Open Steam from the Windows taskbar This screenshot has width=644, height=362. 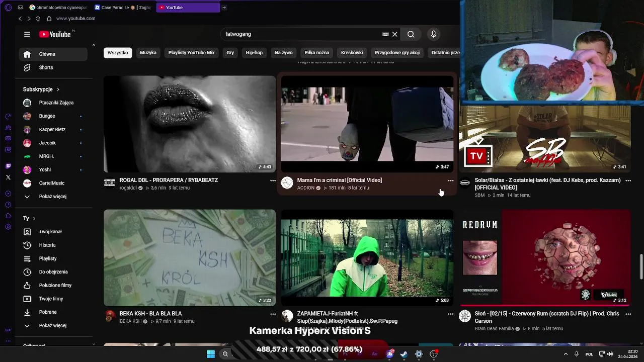tap(404, 354)
